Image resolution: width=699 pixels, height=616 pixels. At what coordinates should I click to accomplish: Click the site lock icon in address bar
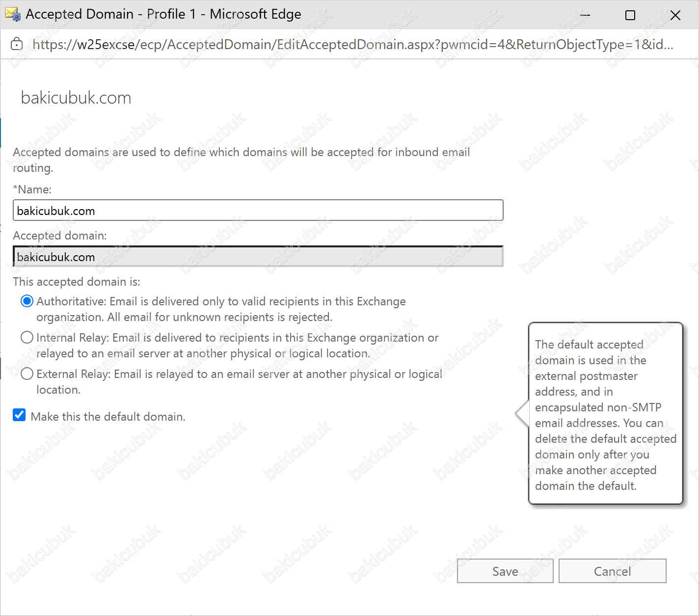coord(17,44)
